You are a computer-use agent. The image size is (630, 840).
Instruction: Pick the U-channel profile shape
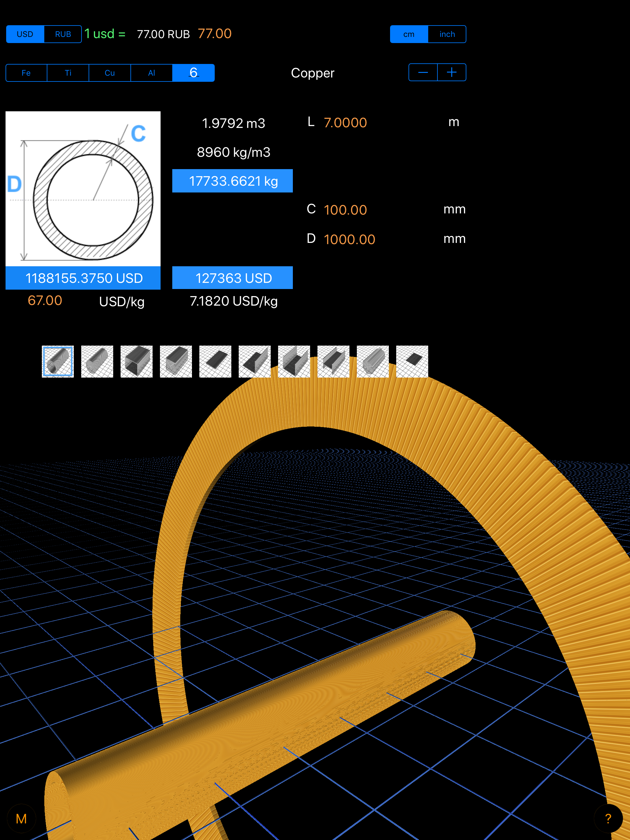point(294,361)
